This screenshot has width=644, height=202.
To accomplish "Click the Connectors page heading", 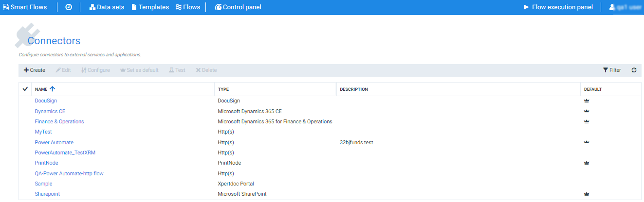I will coord(54,41).
